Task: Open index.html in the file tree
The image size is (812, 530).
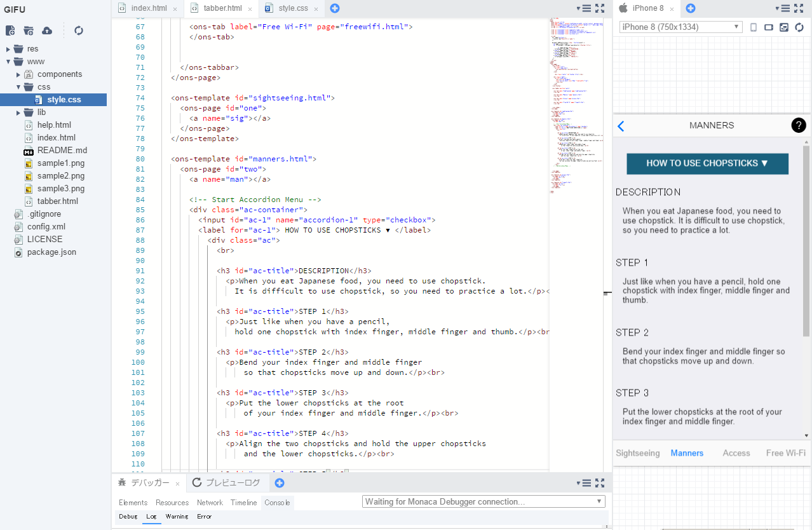Action: click(x=56, y=138)
